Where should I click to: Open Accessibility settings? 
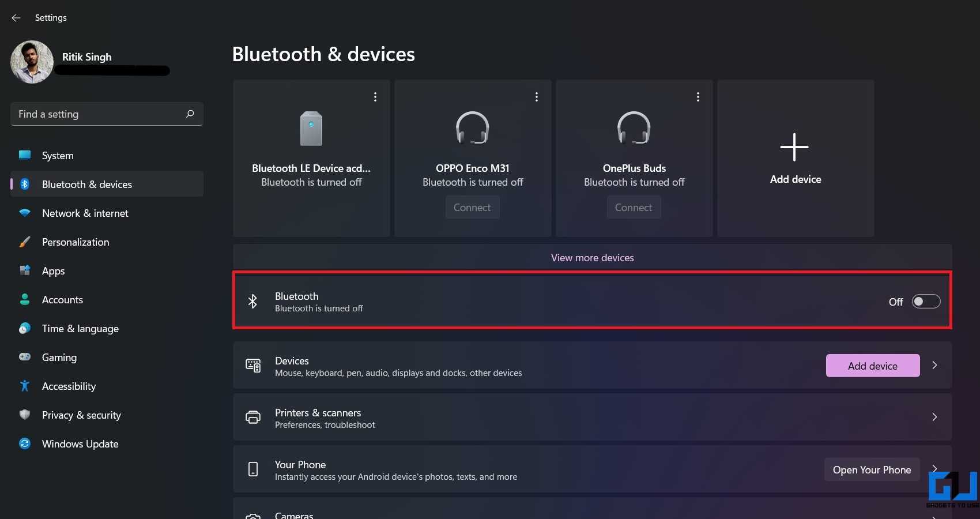(x=107, y=386)
